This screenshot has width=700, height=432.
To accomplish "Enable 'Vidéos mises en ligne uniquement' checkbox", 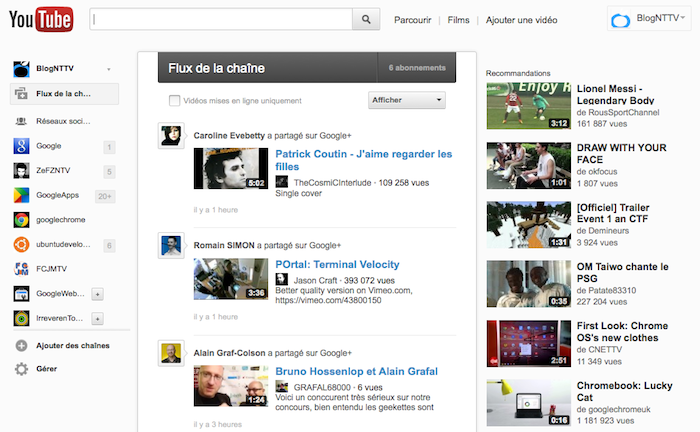I will point(175,100).
